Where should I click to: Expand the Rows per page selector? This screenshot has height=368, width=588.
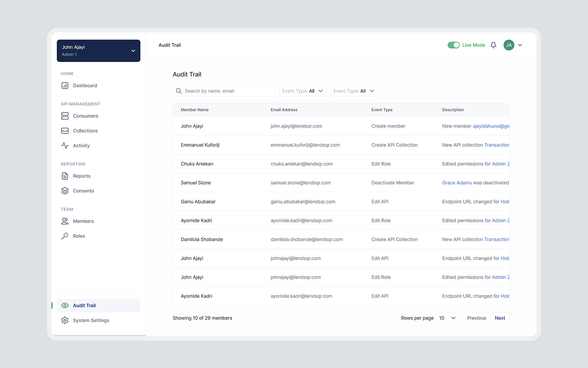(447, 318)
